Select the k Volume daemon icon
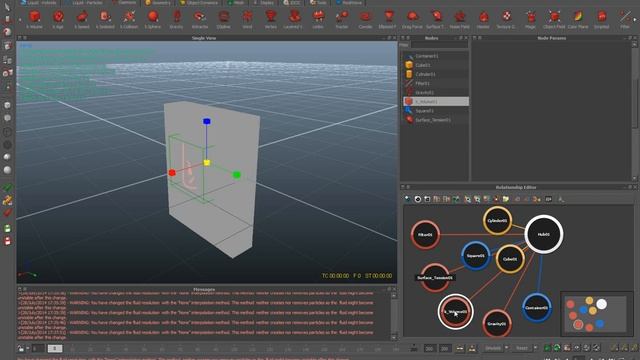 (35, 17)
